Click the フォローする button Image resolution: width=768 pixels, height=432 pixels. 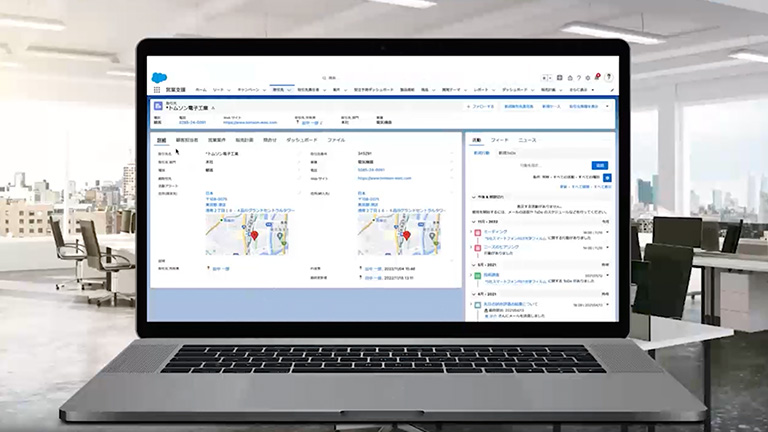tap(481, 105)
